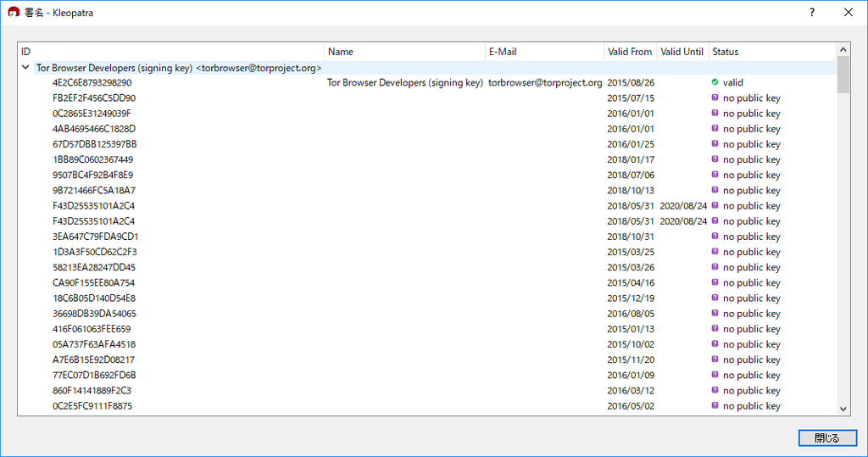Sort by the Valid From column header

pyautogui.click(x=631, y=52)
